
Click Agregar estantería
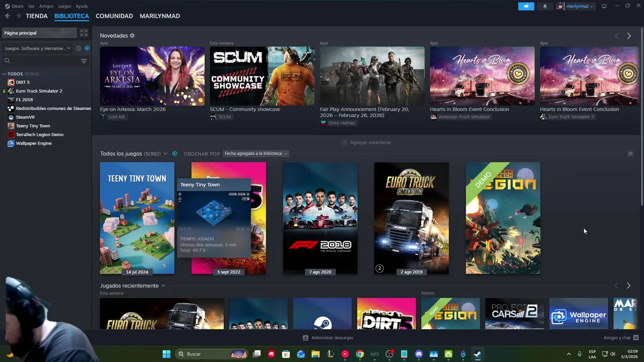click(x=366, y=142)
